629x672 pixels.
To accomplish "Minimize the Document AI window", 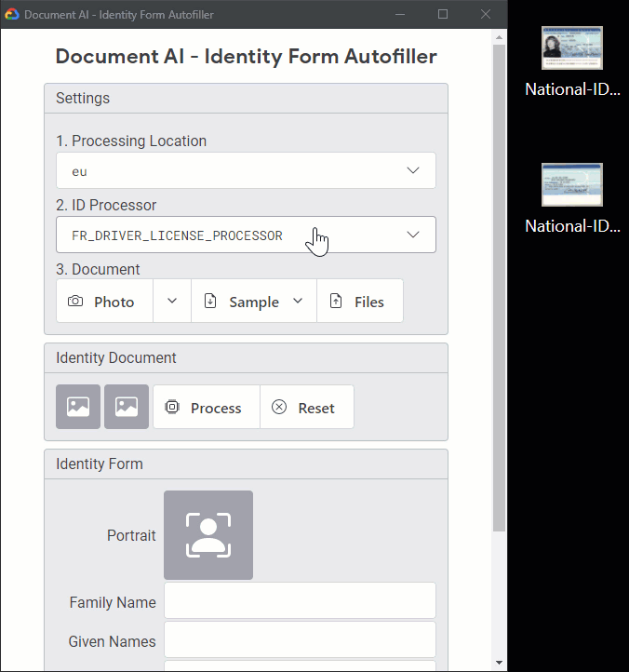I will 400,14.
